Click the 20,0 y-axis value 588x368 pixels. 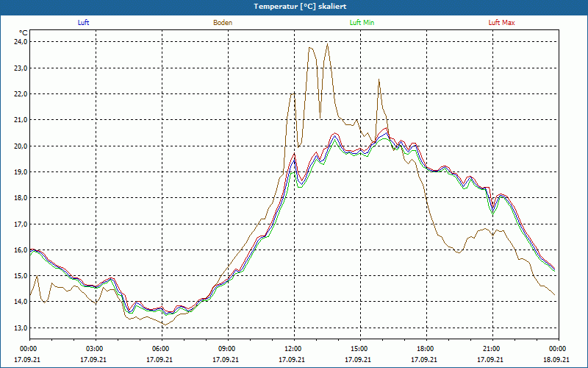click(x=21, y=146)
